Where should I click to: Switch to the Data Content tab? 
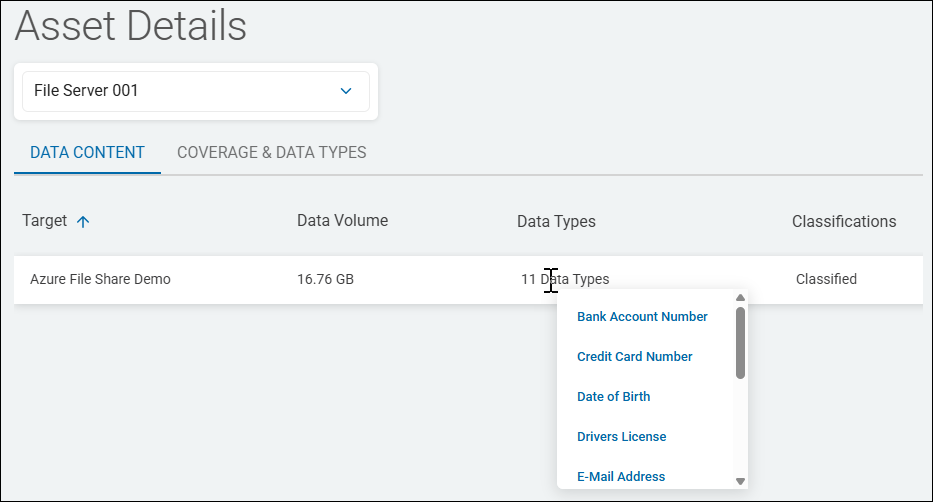(88, 153)
